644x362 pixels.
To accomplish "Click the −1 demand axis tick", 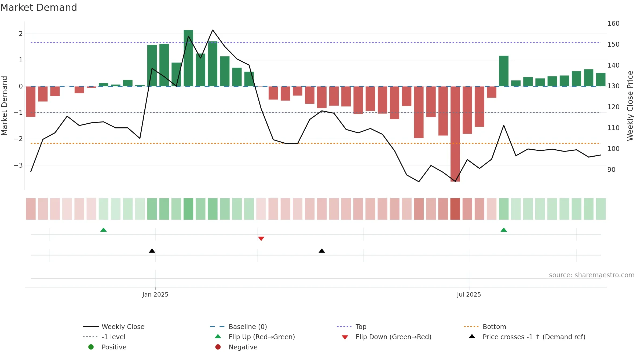I will coord(18,113).
